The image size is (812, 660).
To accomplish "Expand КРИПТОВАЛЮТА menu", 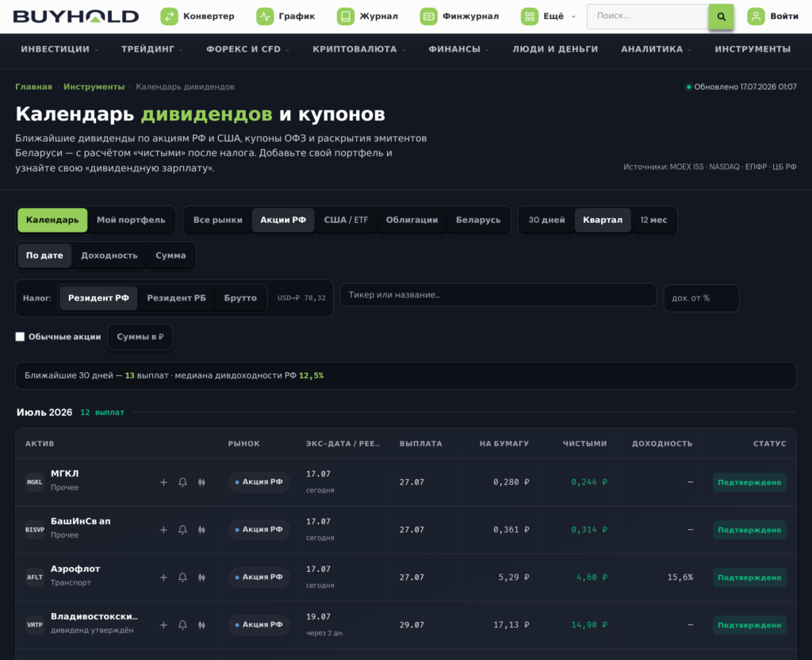I will pos(359,49).
